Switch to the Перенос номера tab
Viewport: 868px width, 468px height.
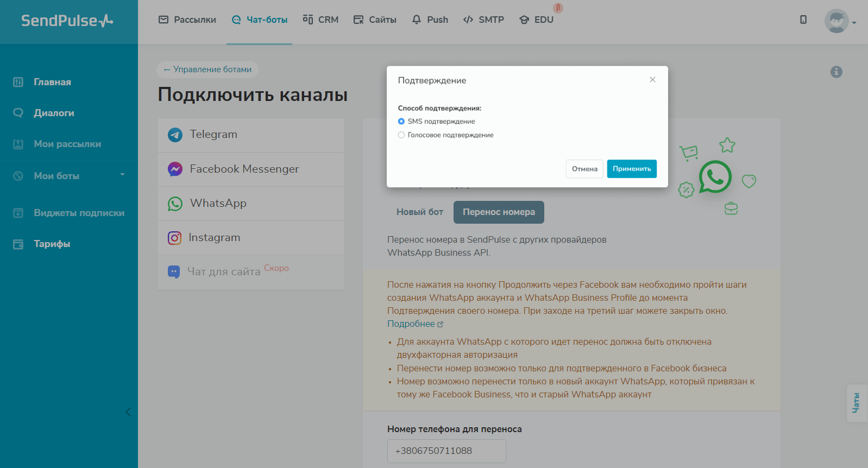pos(499,212)
